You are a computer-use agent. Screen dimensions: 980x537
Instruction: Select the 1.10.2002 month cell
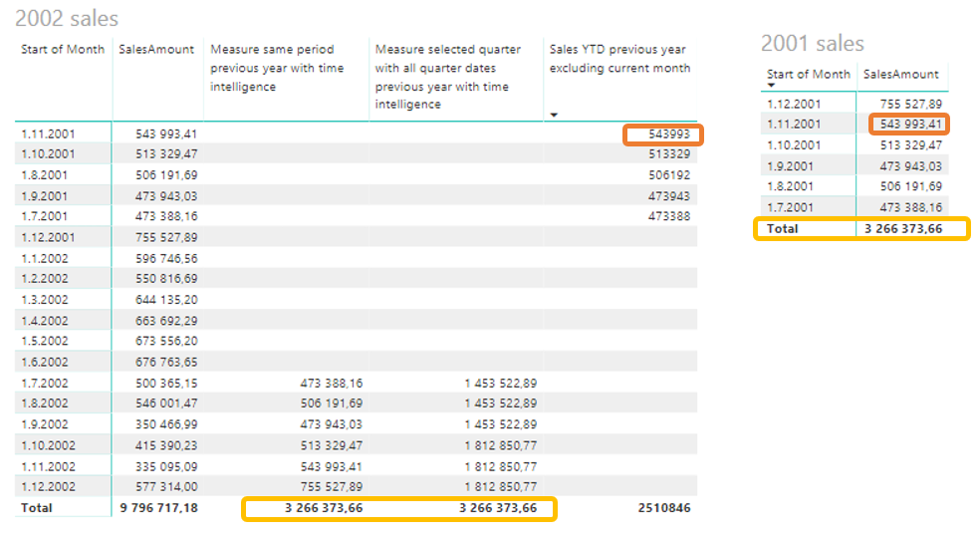click(48, 445)
